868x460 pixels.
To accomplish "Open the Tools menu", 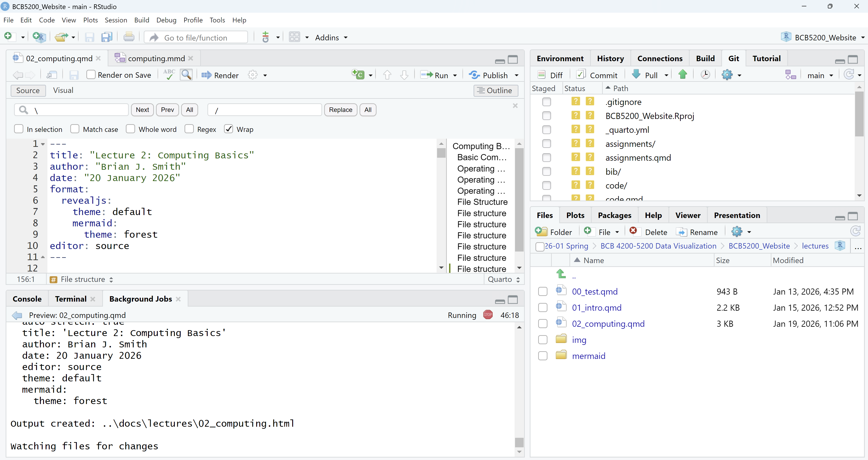I will point(217,20).
